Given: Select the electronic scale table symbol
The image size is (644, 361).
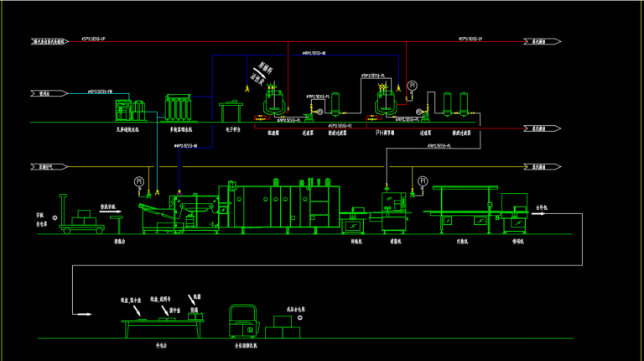Looking at the screenshot, I should point(231,112).
